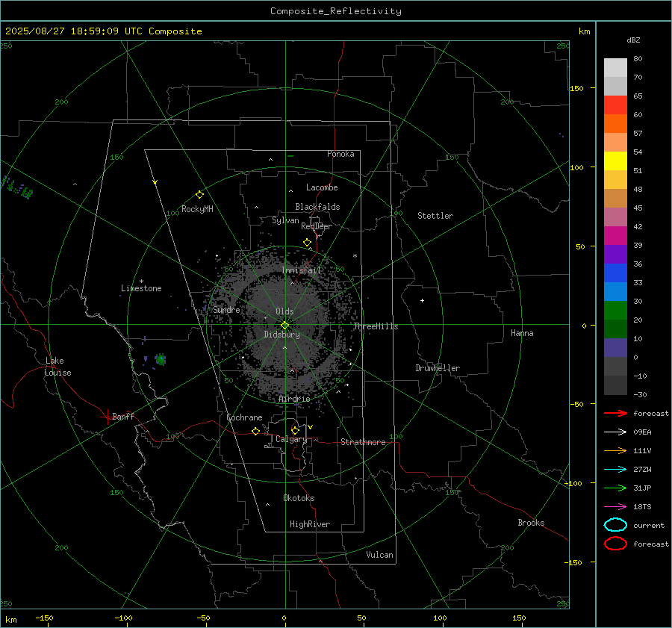
Task: Click the Olds city label
Action: 284,311
